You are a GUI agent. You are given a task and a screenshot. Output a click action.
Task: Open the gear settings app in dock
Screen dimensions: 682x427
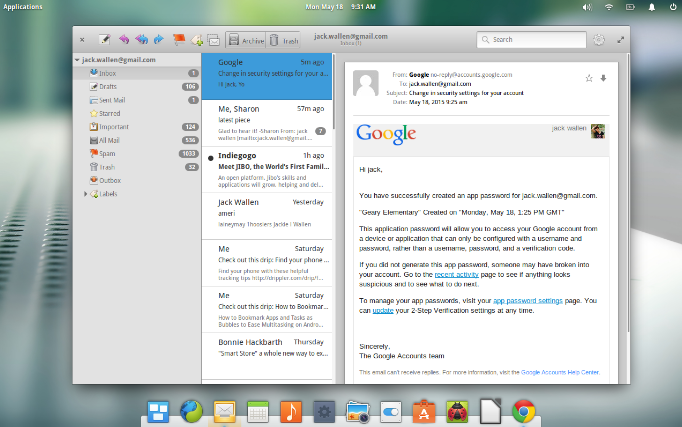(324, 411)
